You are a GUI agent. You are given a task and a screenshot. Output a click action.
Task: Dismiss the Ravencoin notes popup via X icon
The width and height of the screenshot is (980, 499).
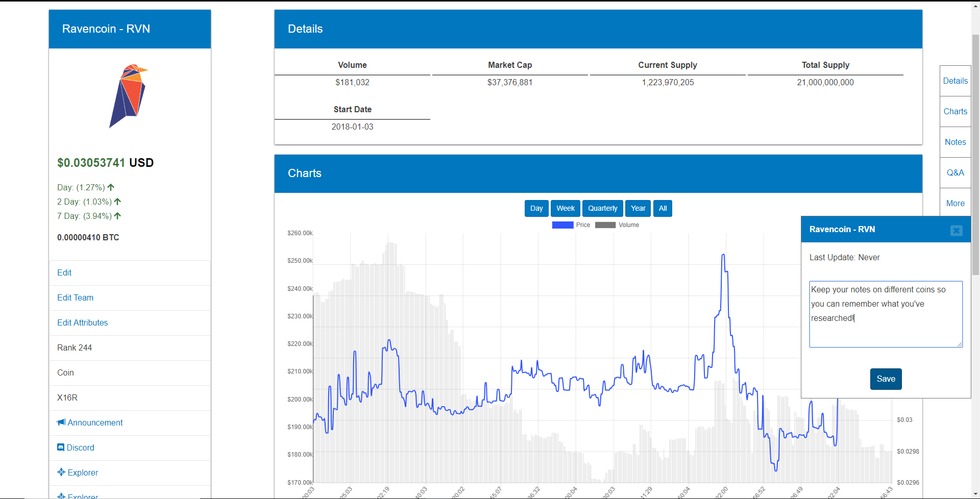click(x=955, y=231)
